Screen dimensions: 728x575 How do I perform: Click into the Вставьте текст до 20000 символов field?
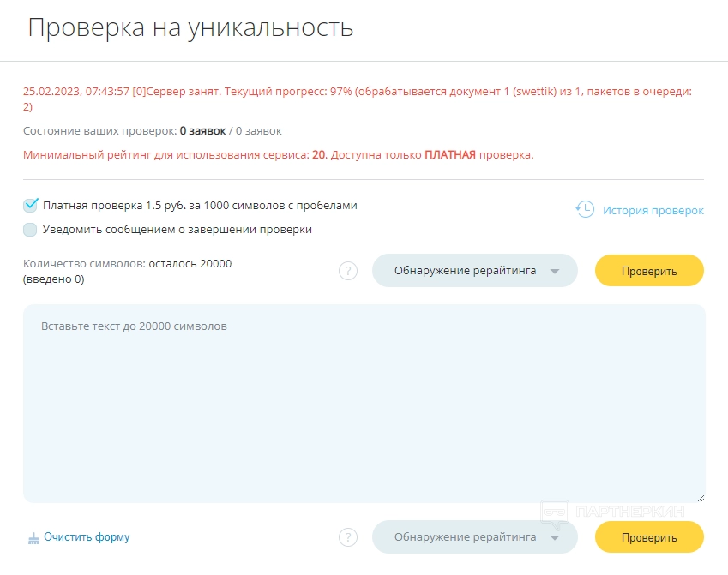tap(364, 404)
